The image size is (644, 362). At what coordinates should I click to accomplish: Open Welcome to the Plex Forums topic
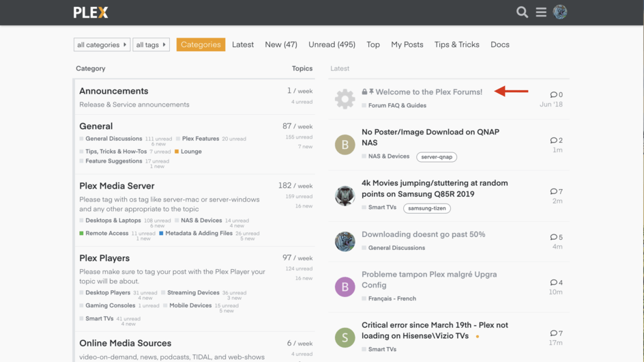click(429, 92)
